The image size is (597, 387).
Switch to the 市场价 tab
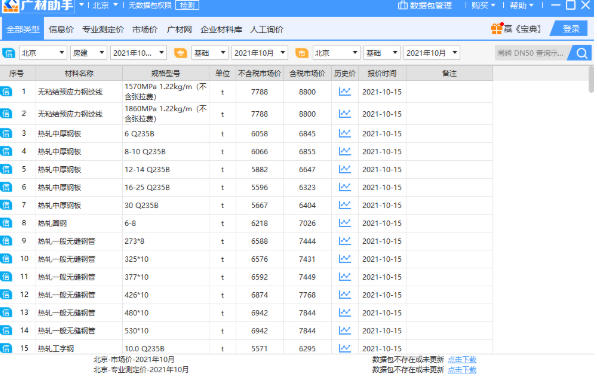(x=145, y=29)
